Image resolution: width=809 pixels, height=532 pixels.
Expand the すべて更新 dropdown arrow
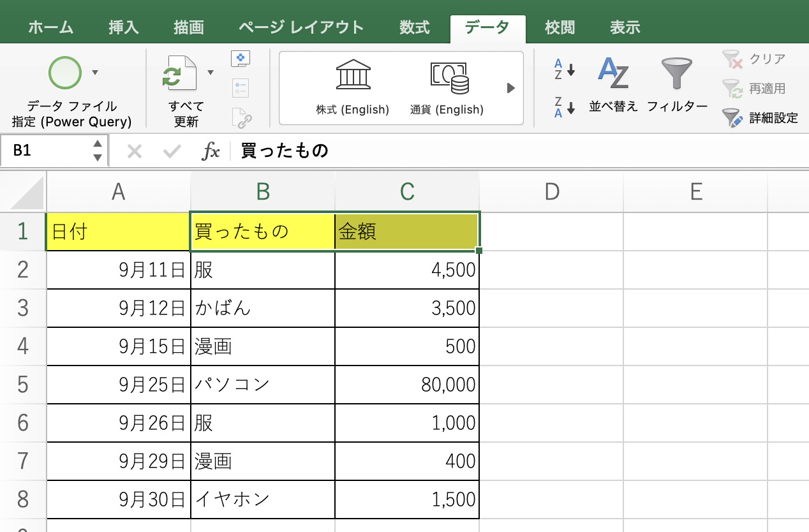(x=210, y=73)
